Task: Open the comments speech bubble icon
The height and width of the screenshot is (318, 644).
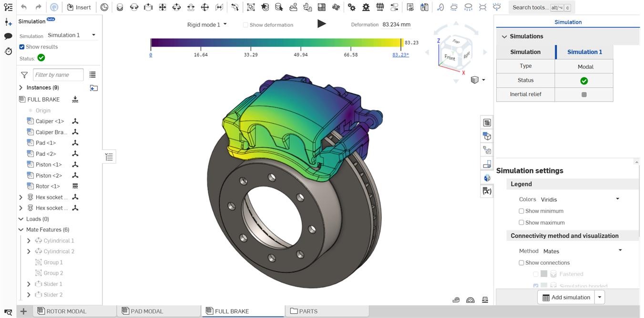Action: coord(8,36)
